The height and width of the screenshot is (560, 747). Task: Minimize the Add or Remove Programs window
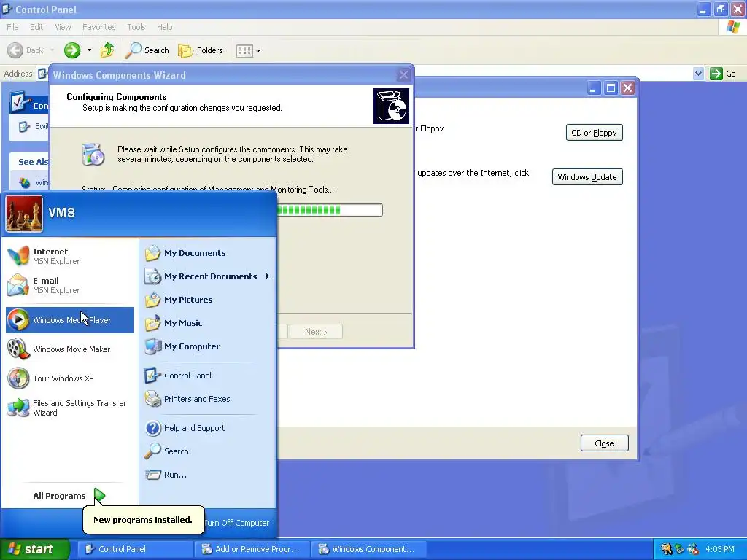593,88
